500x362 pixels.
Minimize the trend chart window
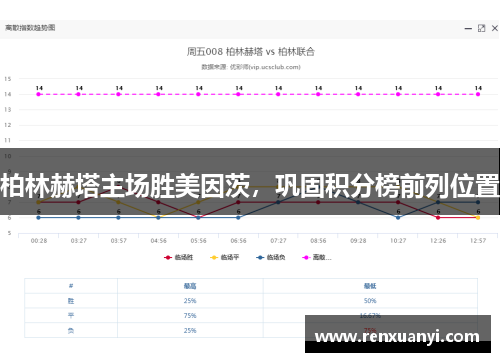468,29
